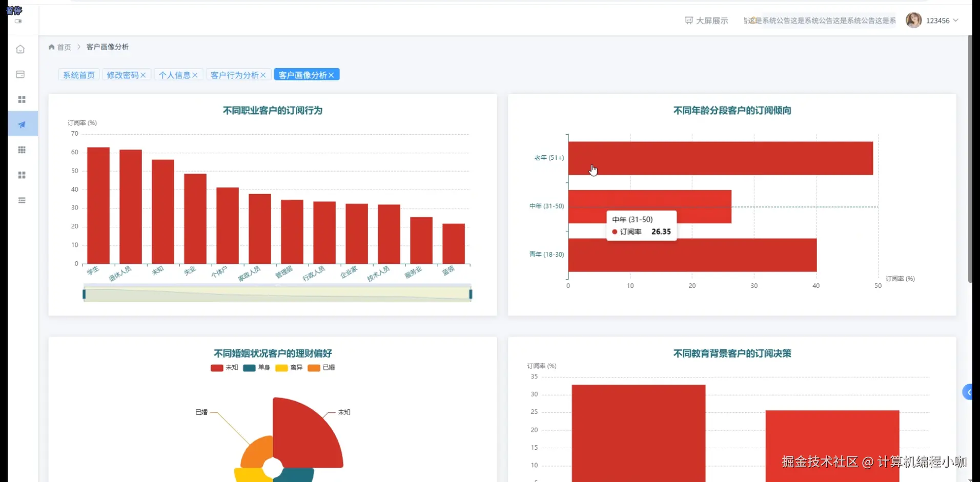Viewport: 980px width, 482px height.
Task: Click the 青年 (18-30) horizontal bar
Action: pos(692,255)
